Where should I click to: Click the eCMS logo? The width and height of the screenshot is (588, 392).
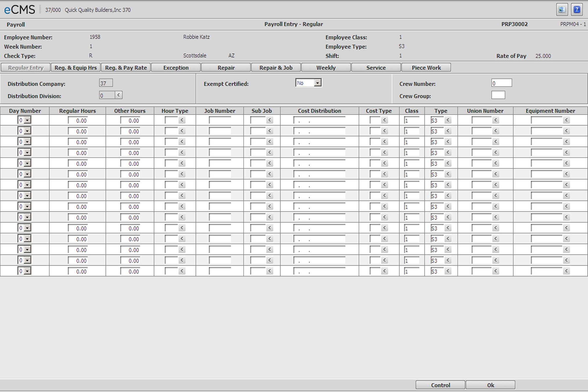(19, 10)
